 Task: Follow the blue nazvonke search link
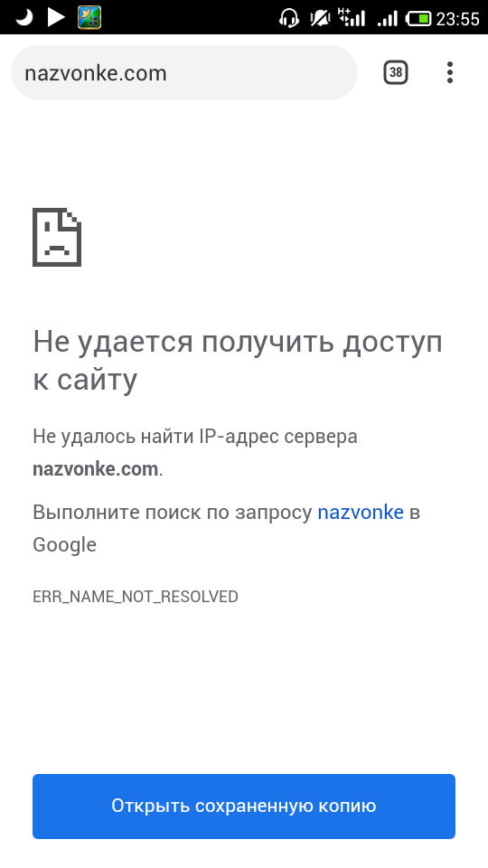click(x=361, y=512)
